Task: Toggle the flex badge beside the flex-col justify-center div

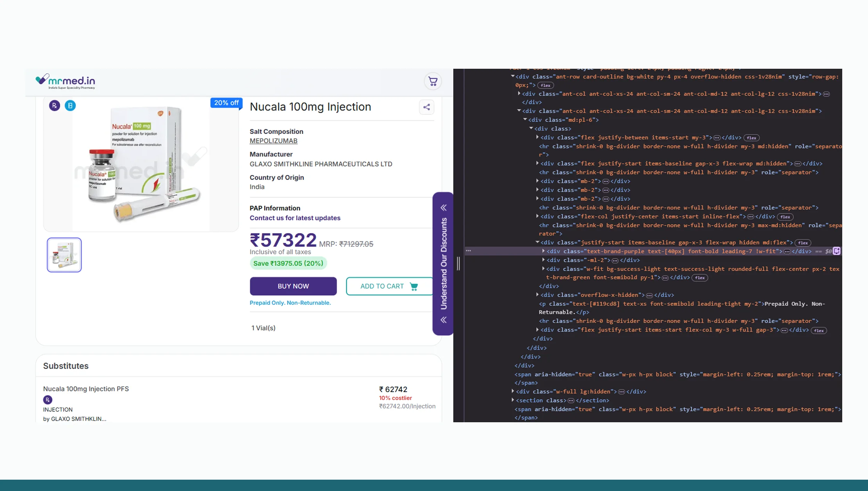Action: click(x=785, y=217)
